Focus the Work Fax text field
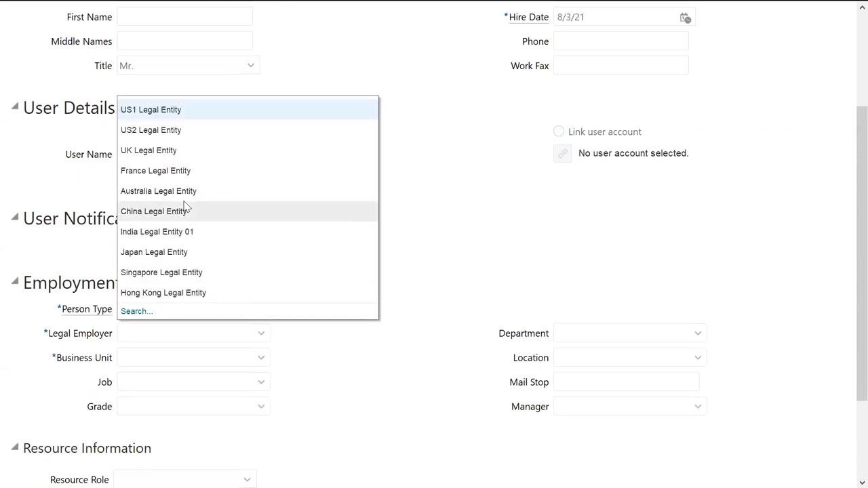Image resolution: width=868 pixels, height=488 pixels. tap(621, 66)
